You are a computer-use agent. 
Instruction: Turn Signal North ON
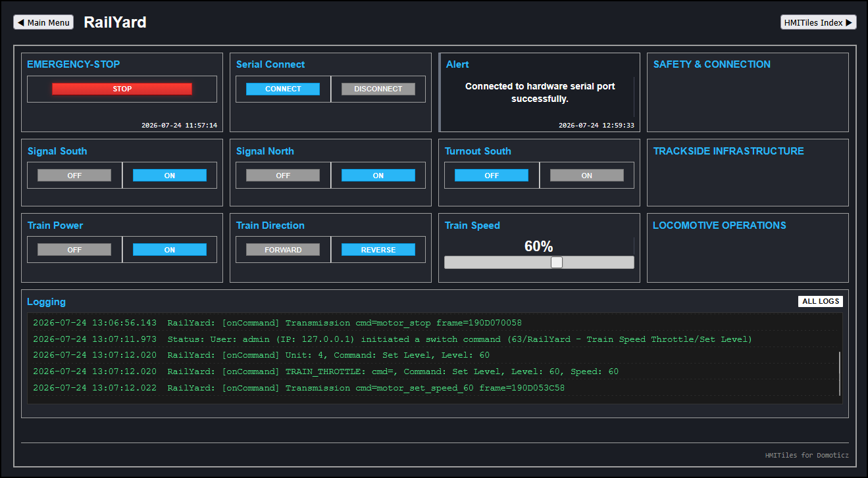pyautogui.click(x=378, y=176)
